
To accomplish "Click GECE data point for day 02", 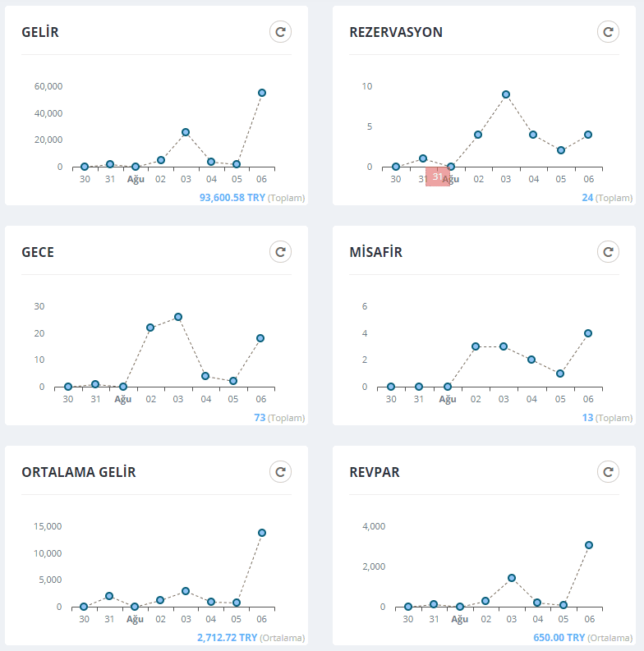I will (x=150, y=328).
